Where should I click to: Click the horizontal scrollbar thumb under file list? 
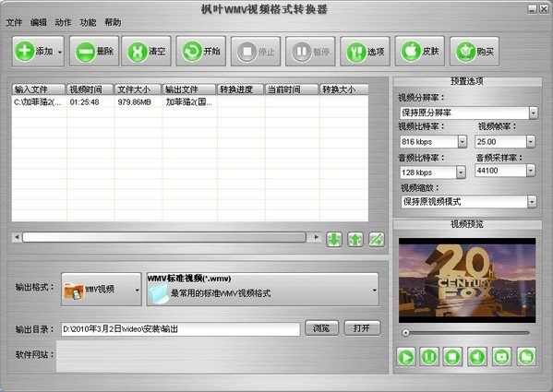[x=164, y=237]
